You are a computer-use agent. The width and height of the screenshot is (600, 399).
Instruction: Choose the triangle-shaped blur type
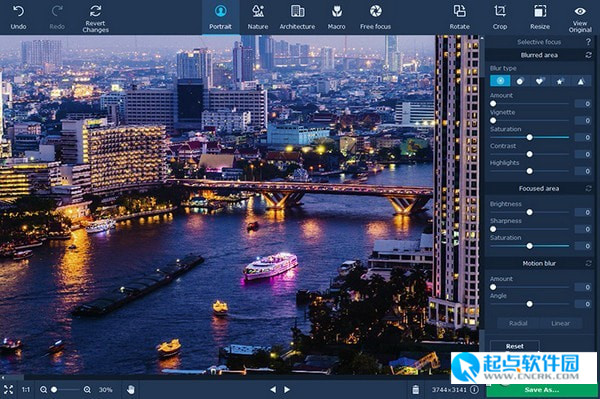tap(581, 81)
